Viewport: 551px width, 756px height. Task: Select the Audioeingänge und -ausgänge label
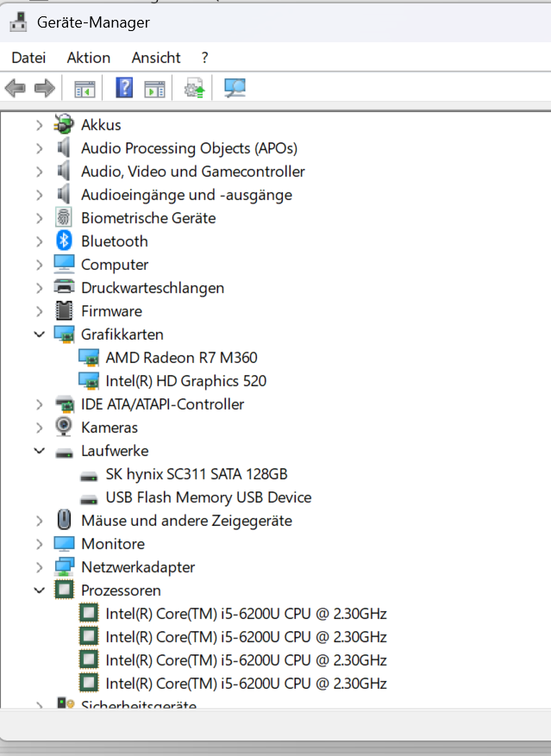click(x=187, y=195)
